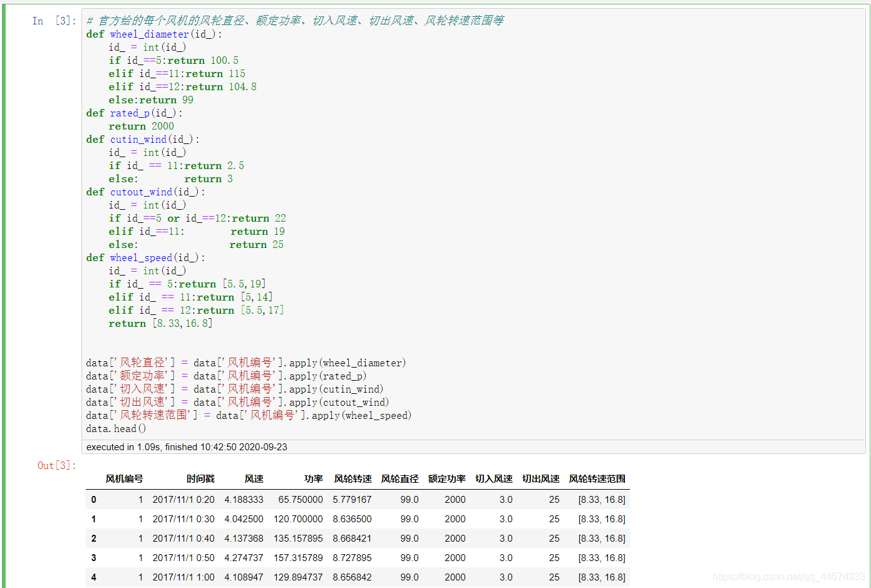This screenshot has width=871, height=588.
Task: Click 'elif id_==11:return 115' line
Action: (x=177, y=73)
